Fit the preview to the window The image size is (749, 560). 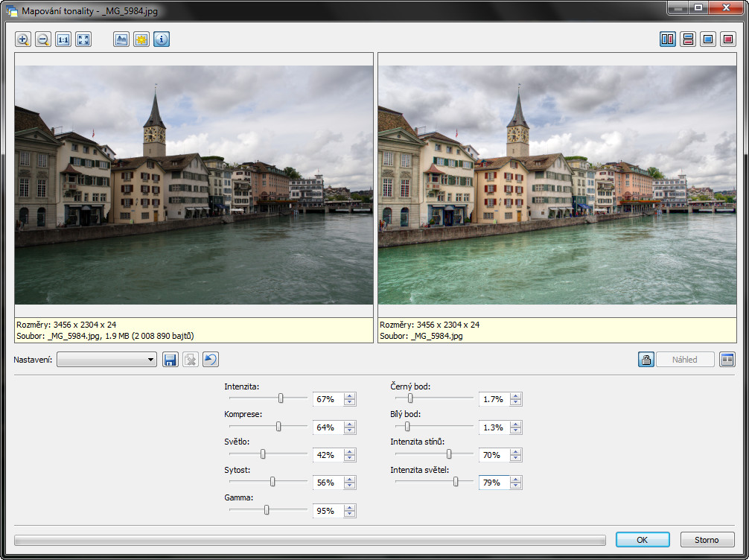point(83,39)
